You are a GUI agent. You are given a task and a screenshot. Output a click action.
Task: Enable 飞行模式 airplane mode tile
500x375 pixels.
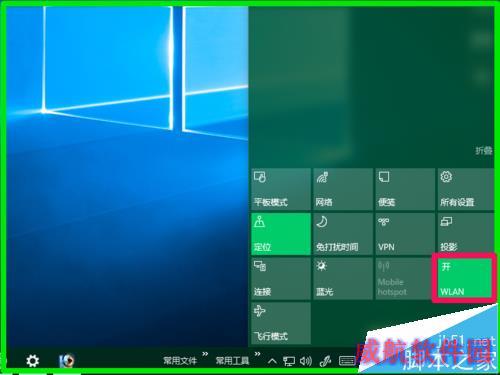(x=281, y=323)
